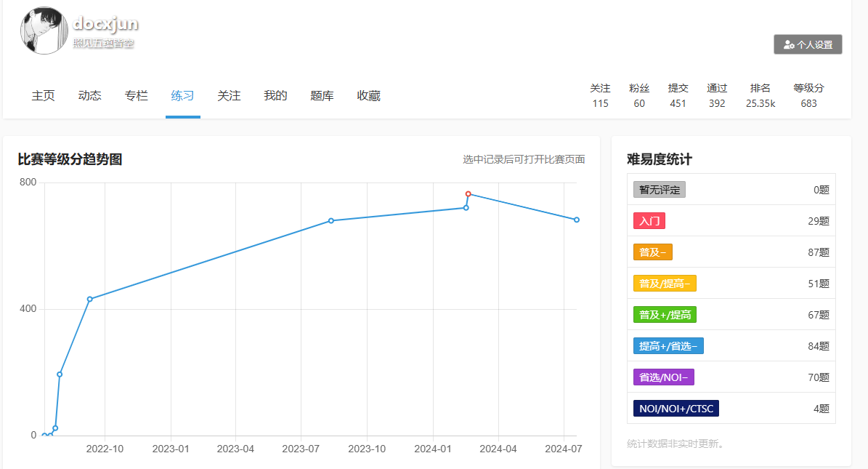Click the 省选/NOI− purple difficulty tag
Image resolution: width=868 pixels, height=469 pixels.
664,377
